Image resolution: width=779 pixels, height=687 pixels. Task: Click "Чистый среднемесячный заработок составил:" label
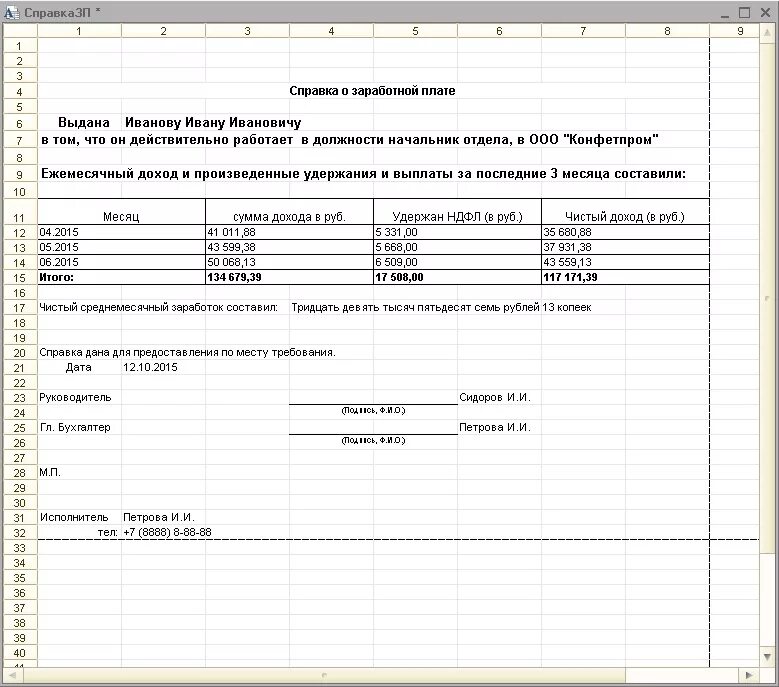tap(158, 307)
